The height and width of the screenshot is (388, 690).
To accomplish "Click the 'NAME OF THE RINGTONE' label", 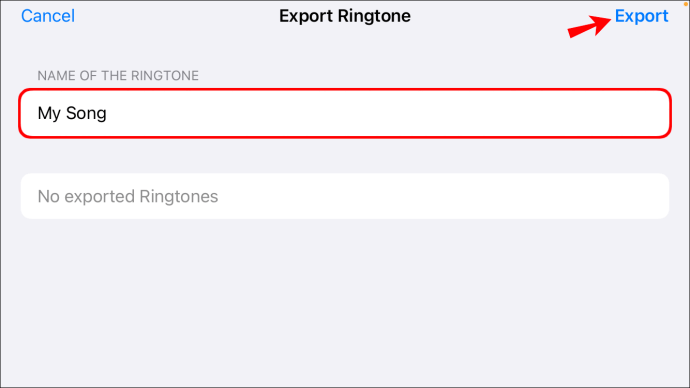I will point(118,76).
